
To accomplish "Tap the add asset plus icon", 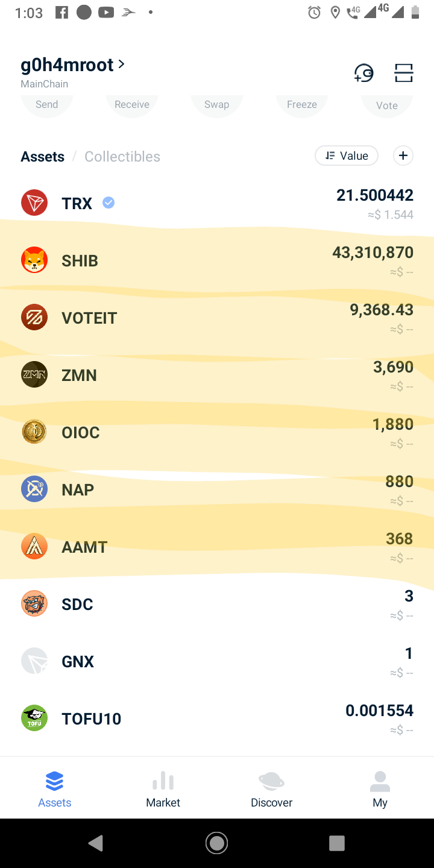I will click(x=403, y=156).
